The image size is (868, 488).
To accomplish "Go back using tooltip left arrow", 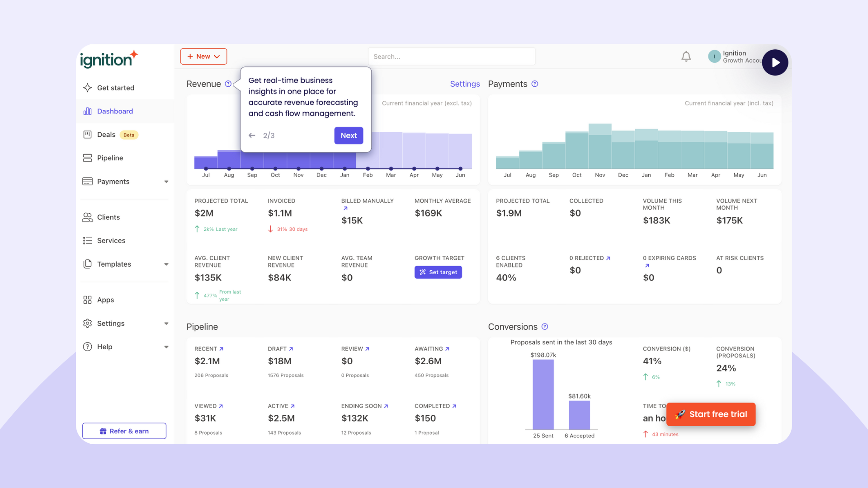I will point(252,136).
